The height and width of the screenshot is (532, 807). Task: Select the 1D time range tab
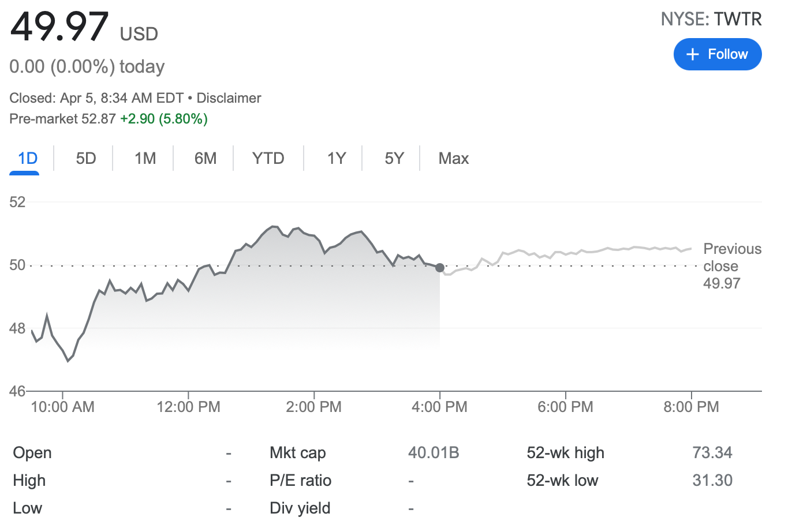click(x=28, y=159)
